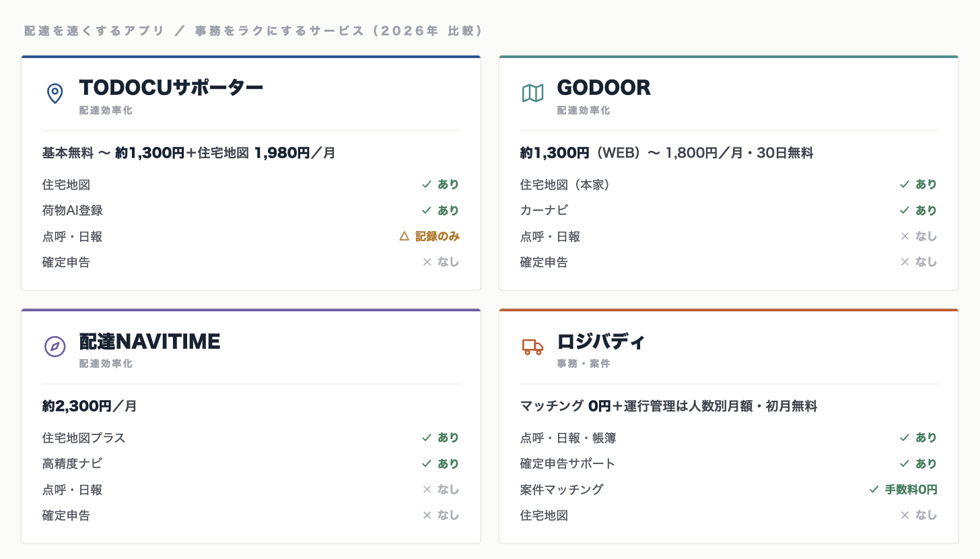Image resolution: width=980 pixels, height=559 pixels.
Task: Click the 案件マッチング row label
Action: (562, 490)
